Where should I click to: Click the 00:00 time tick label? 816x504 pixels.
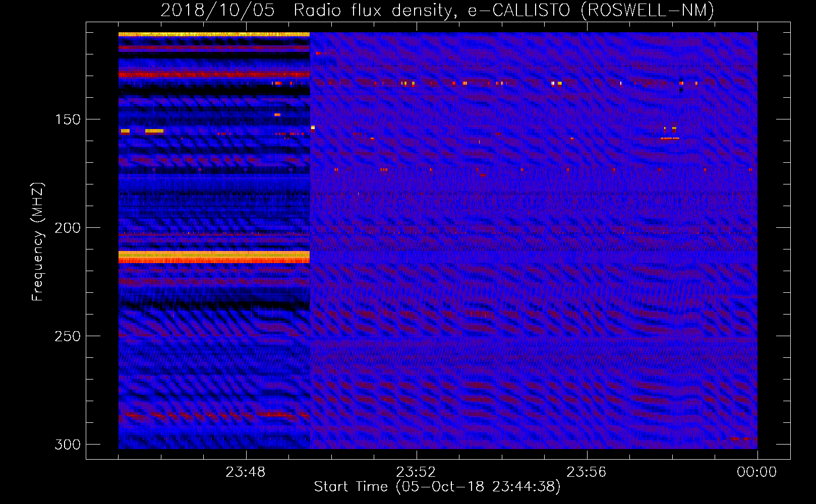pos(757,472)
